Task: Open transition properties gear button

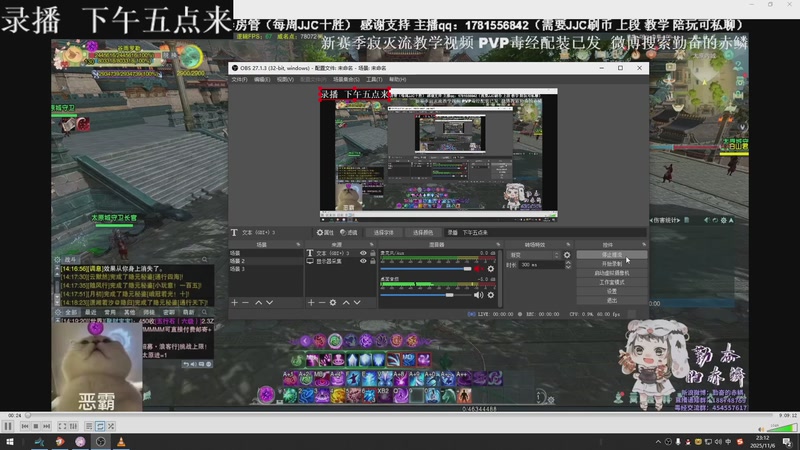Action: 567,255
